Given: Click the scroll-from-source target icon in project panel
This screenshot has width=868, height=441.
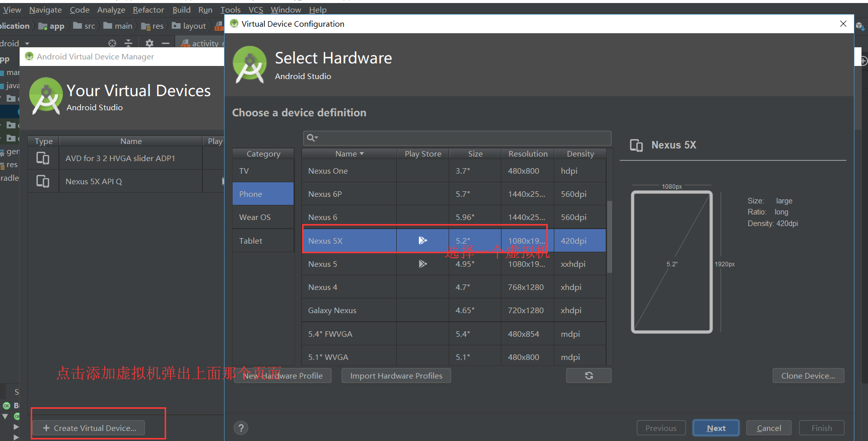Looking at the screenshot, I should click(x=112, y=43).
